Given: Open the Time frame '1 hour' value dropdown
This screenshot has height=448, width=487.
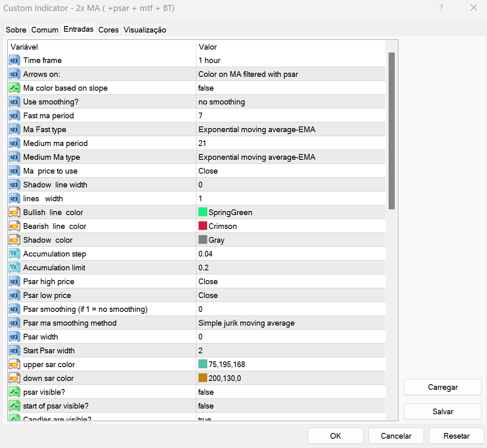Looking at the screenshot, I should (x=291, y=61).
